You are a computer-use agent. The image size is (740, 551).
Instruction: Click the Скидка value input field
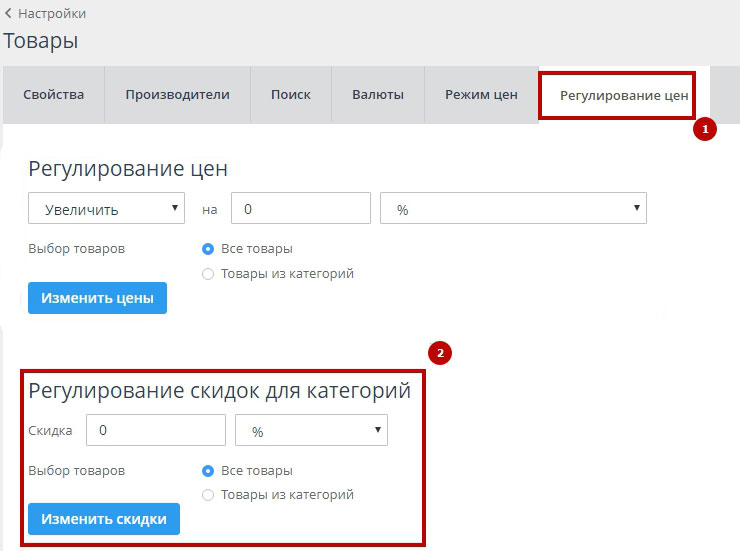click(156, 431)
